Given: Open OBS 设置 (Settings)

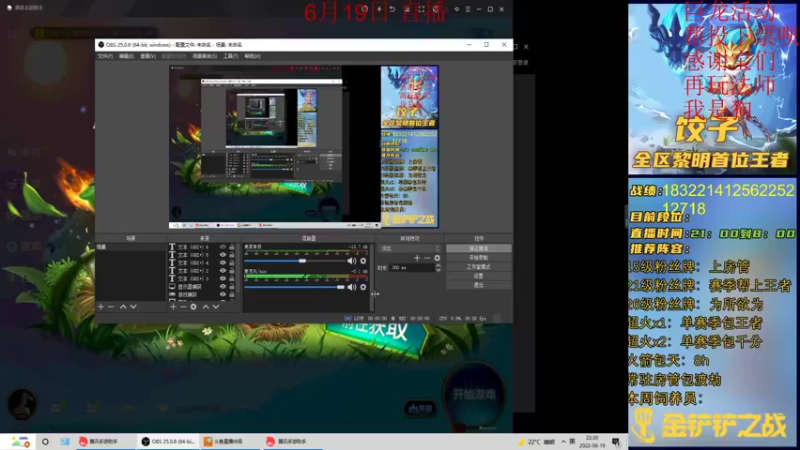Looking at the screenshot, I should (x=479, y=276).
